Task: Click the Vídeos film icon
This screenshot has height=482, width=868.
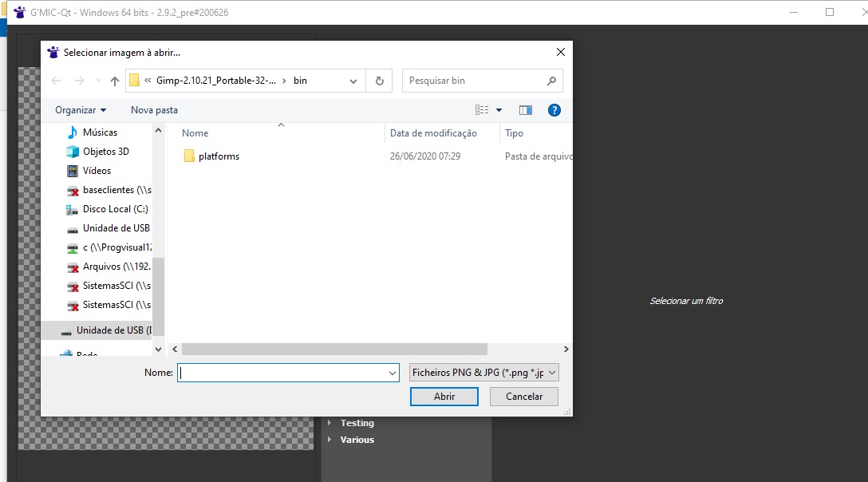Action: (x=73, y=171)
